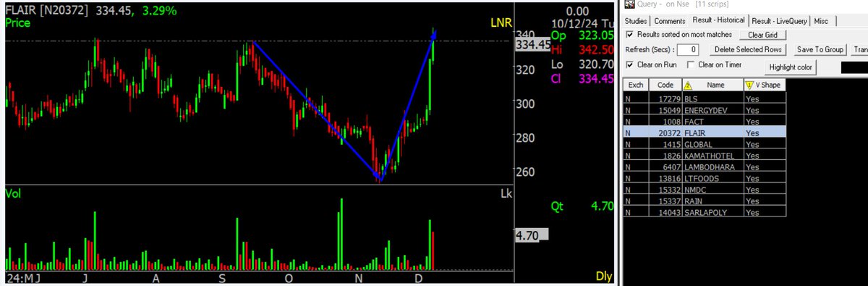Switch to the Comments tab
This screenshot has width=868, height=286.
(669, 21)
